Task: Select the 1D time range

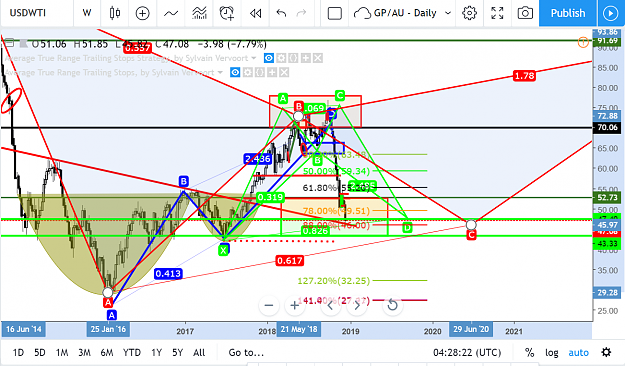Action: coord(18,352)
